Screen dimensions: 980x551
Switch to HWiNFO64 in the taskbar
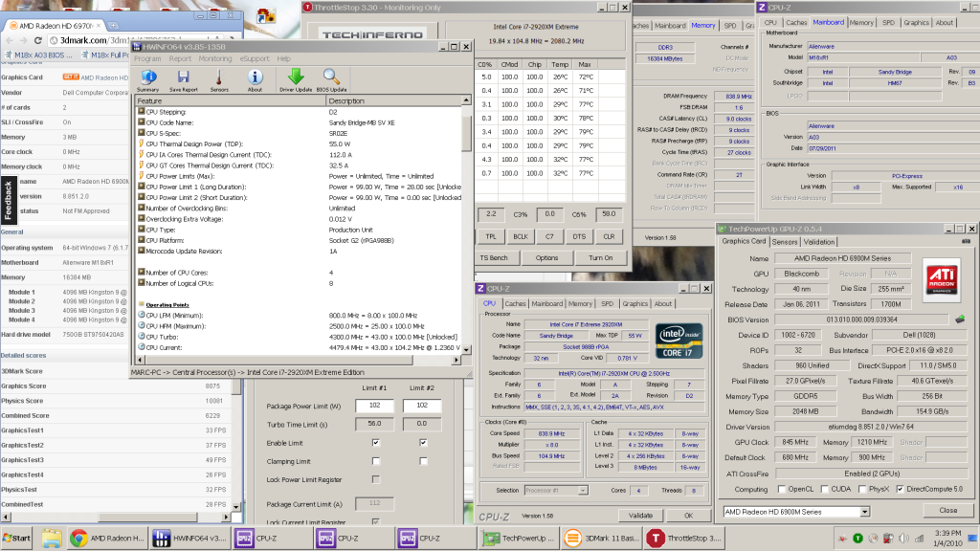click(x=190, y=538)
